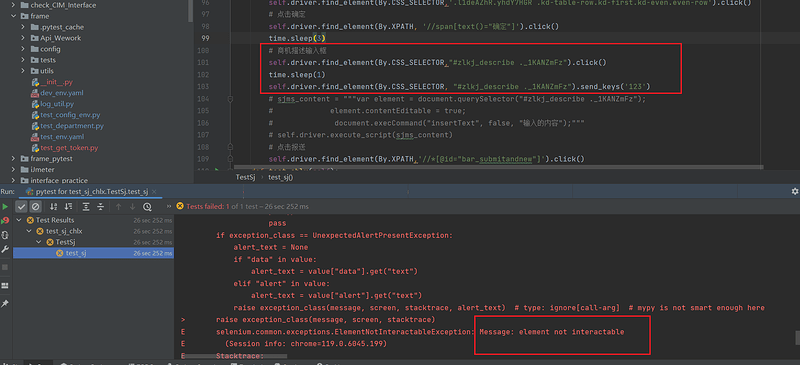Open Run panel settings gear icon
This screenshot has height=365, width=800.
coord(794,191)
